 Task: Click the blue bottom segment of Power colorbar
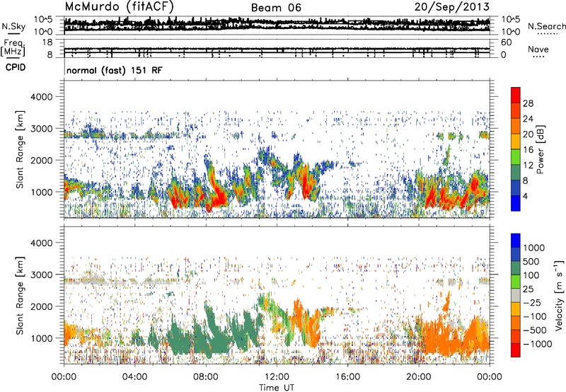click(516, 203)
